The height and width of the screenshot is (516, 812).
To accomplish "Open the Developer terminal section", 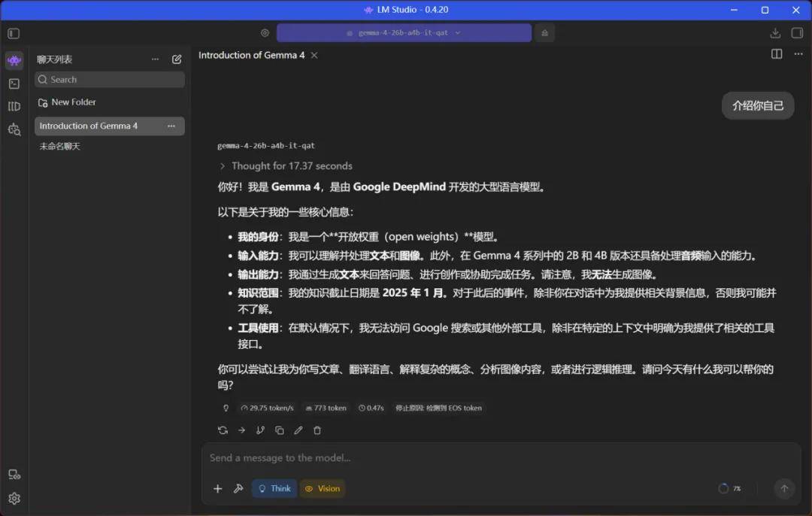I will click(x=14, y=83).
